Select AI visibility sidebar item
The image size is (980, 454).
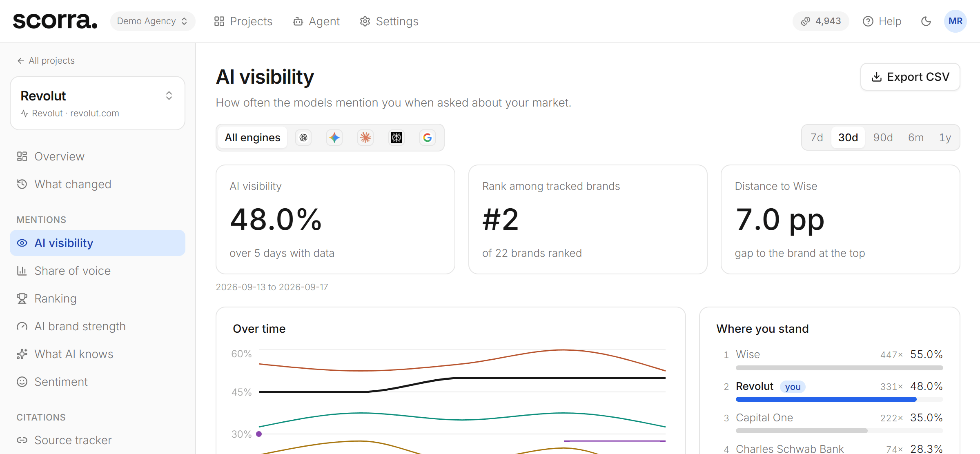pos(98,243)
